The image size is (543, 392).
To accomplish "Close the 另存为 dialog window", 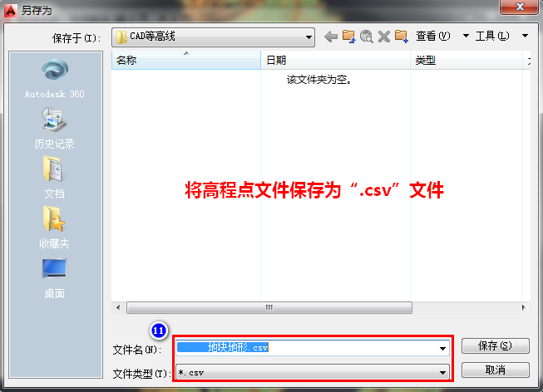I will (x=520, y=7).
